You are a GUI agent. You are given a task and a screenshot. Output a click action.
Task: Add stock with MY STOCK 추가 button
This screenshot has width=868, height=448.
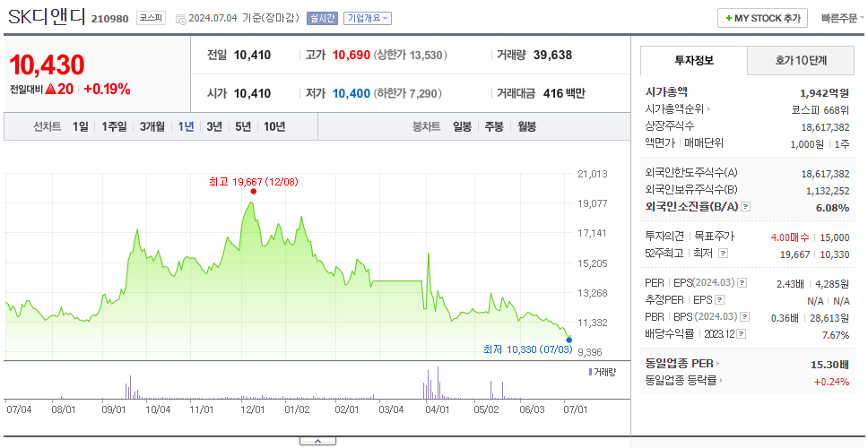763,18
